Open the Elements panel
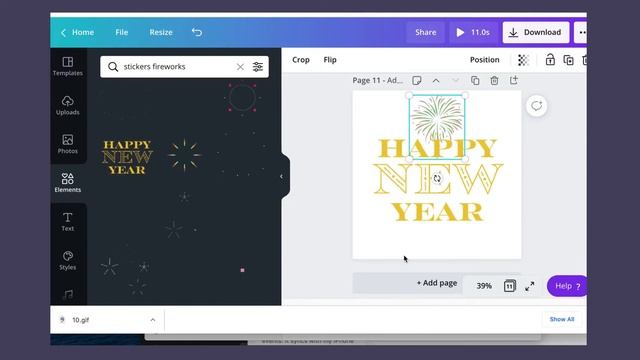640x360 pixels. coord(68,182)
